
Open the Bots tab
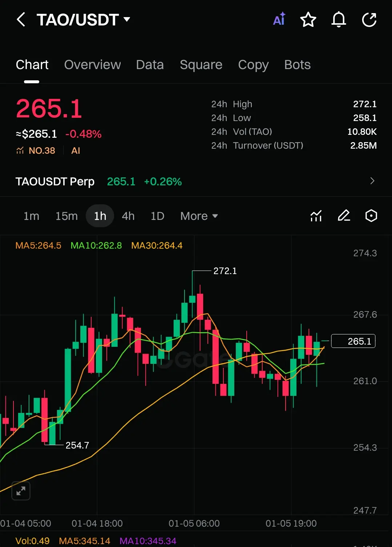297,65
